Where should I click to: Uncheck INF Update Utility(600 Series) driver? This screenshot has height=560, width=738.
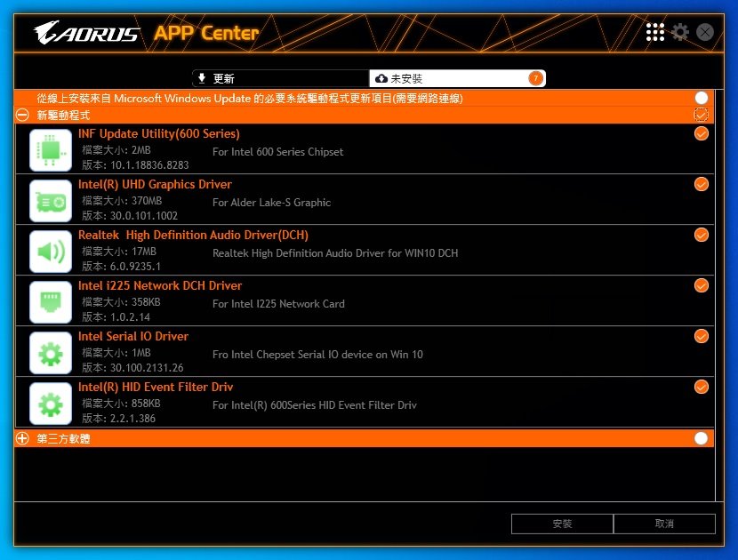click(701, 133)
